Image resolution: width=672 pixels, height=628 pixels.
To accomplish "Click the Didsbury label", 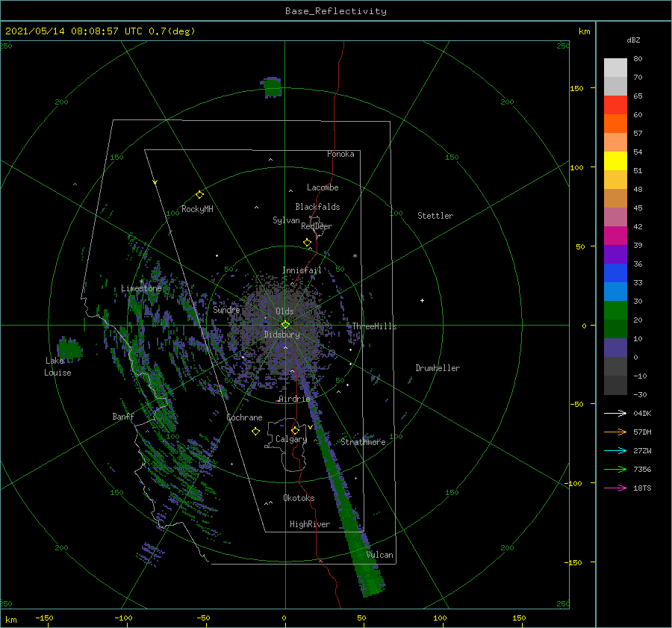I will click(x=281, y=335).
